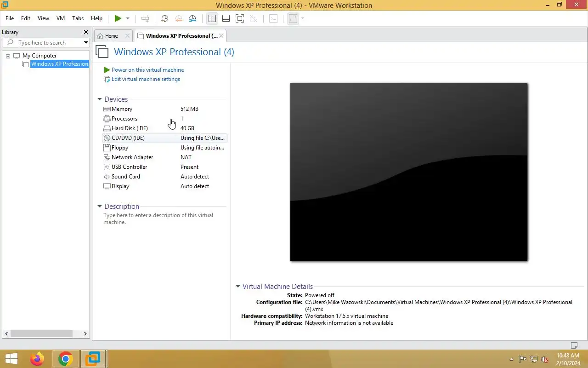588x368 pixels.
Task: Collapse the Description section
Action: tap(100, 207)
